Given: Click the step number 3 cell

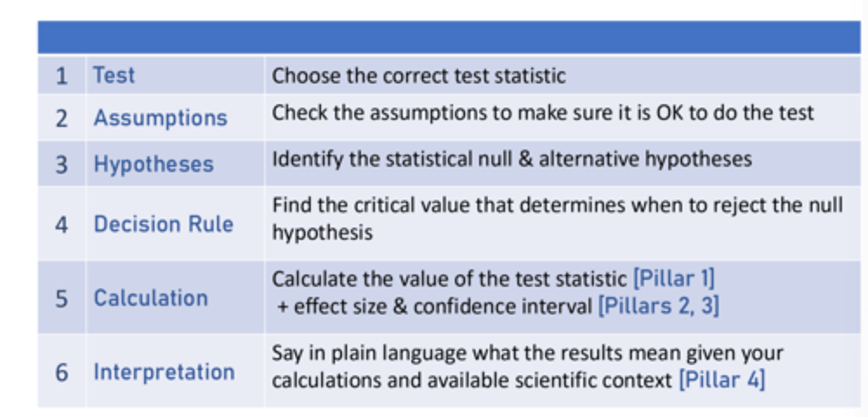Looking at the screenshot, I should click(x=61, y=165).
